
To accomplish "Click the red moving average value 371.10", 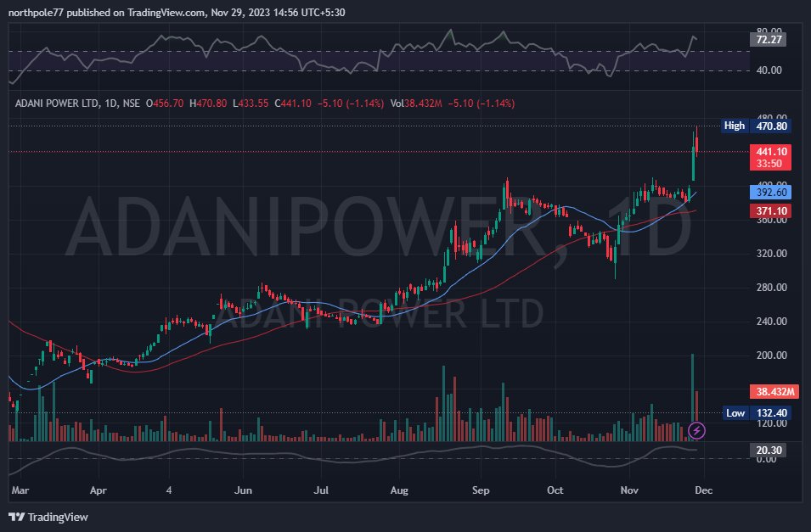I will point(770,211).
